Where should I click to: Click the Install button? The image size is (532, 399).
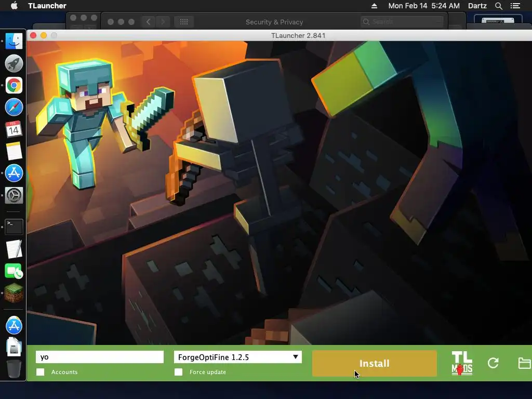[374, 363]
